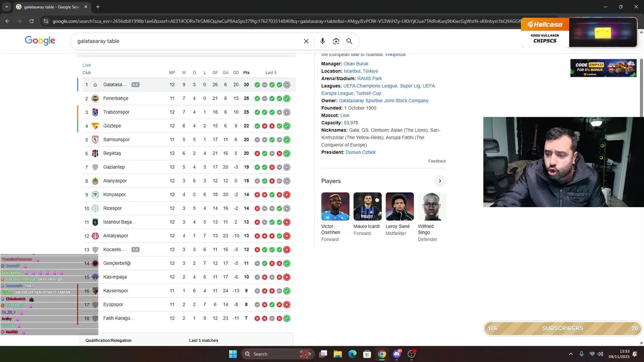Open Okan Buruk manager link
Screen dimensions: 644x362
[x=356, y=64]
